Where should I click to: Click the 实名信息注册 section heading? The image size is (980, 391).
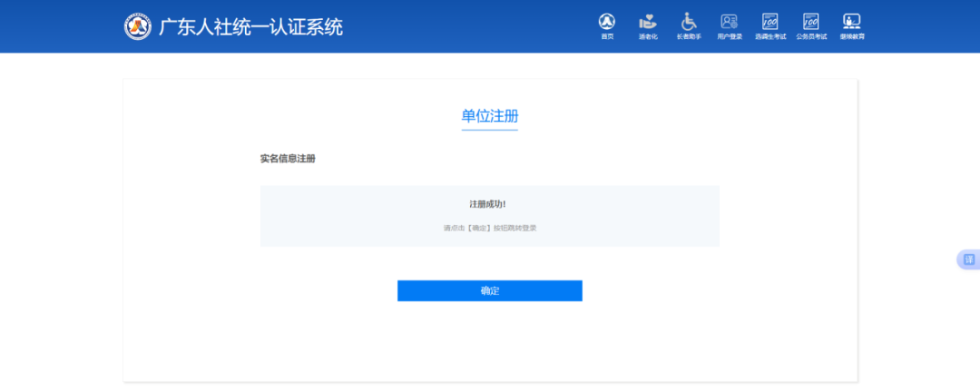click(x=288, y=159)
